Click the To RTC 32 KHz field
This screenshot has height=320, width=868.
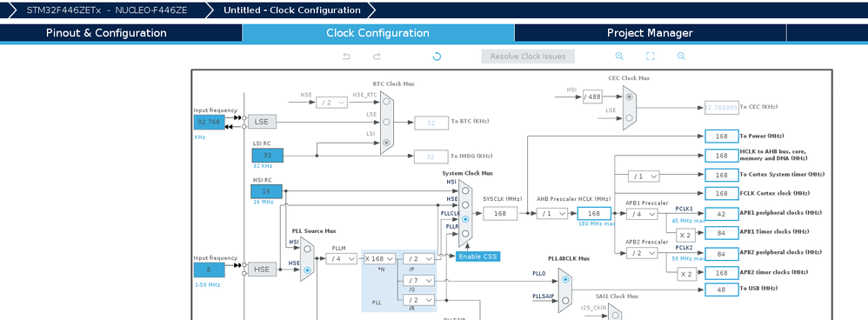431,123
